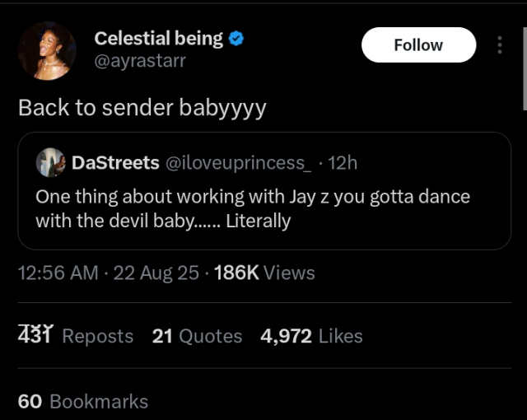
Task: Open the Celestial being profile picture
Action: pos(47,51)
